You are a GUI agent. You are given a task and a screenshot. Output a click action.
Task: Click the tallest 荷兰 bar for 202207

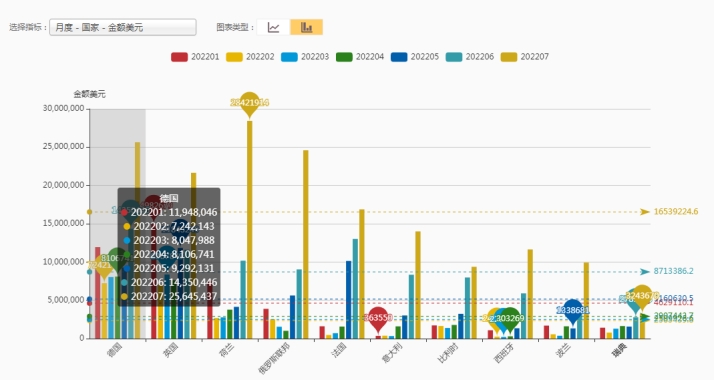(249, 230)
